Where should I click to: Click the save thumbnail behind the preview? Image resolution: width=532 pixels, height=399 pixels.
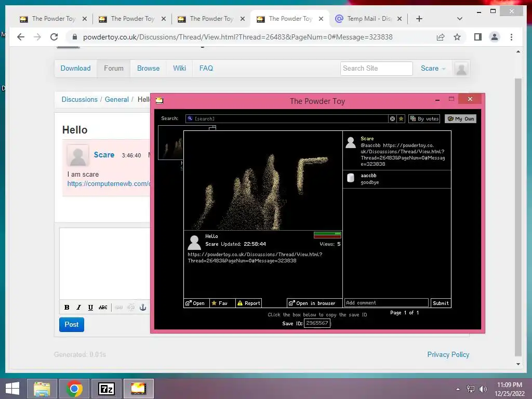coord(170,142)
